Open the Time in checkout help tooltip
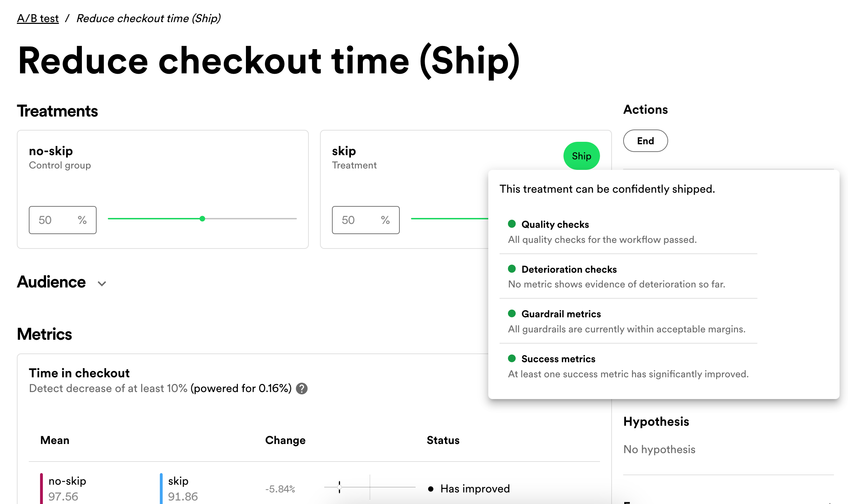The width and height of the screenshot is (848, 504). click(302, 389)
